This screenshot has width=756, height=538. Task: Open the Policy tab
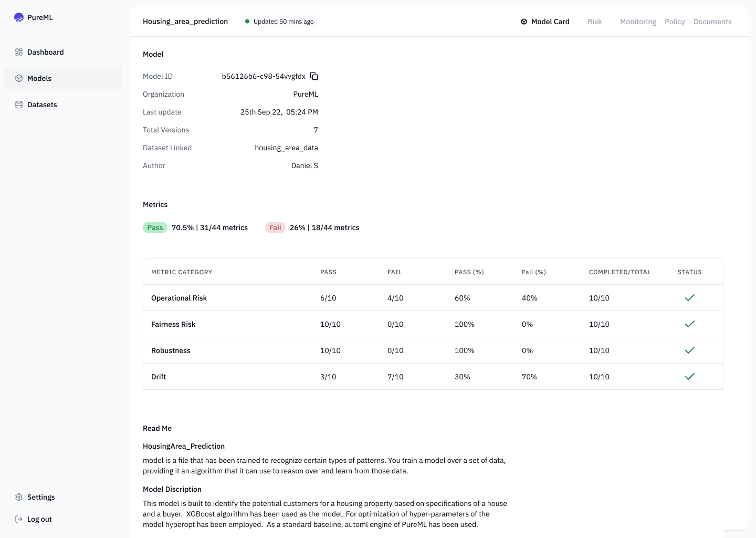tap(675, 22)
